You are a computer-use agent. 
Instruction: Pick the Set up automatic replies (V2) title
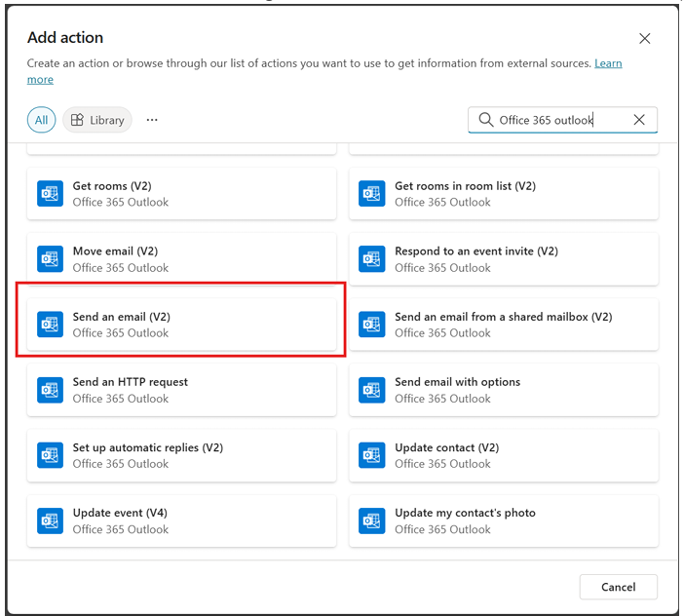pyautogui.click(x=148, y=447)
